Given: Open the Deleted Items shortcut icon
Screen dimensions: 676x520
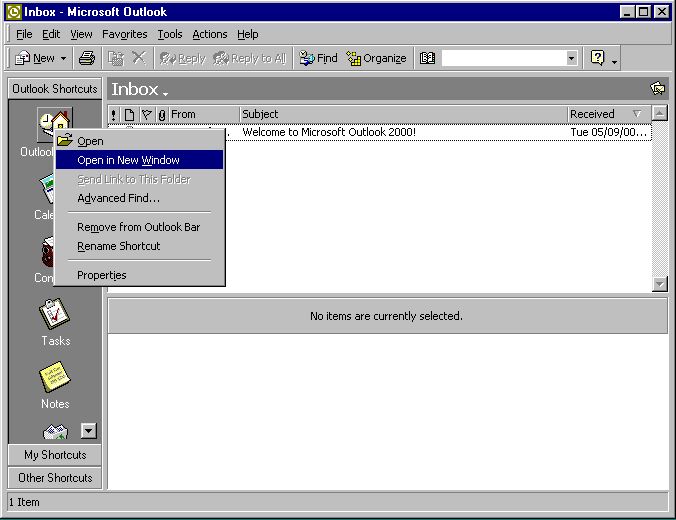Looking at the screenshot, I should tap(56, 432).
